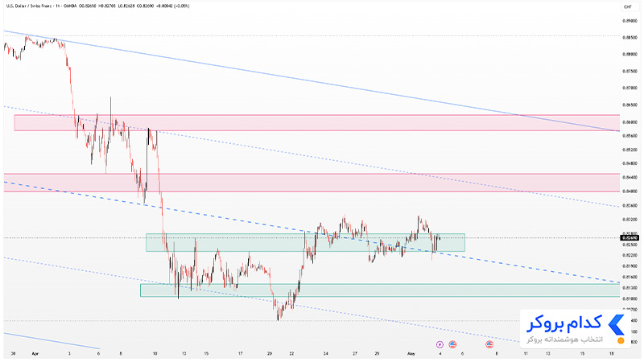Click the 20 date label on the time axis
This screenshot has height=362, width=644.
(x=270, y=353)
